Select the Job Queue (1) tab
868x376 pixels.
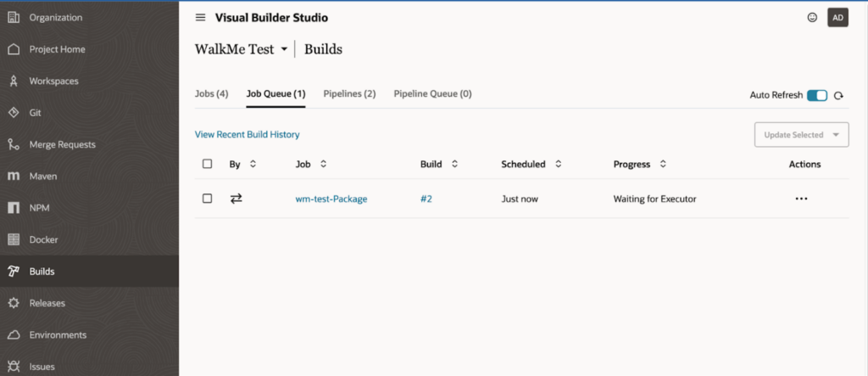pos(275,93)
